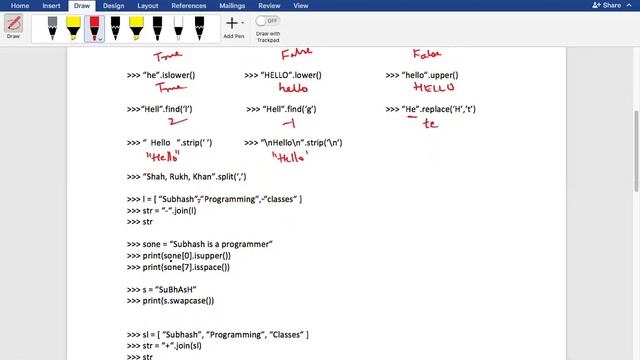Click the Add Pen plus icon
Viewport: 640px width, 360px height.
231,23
